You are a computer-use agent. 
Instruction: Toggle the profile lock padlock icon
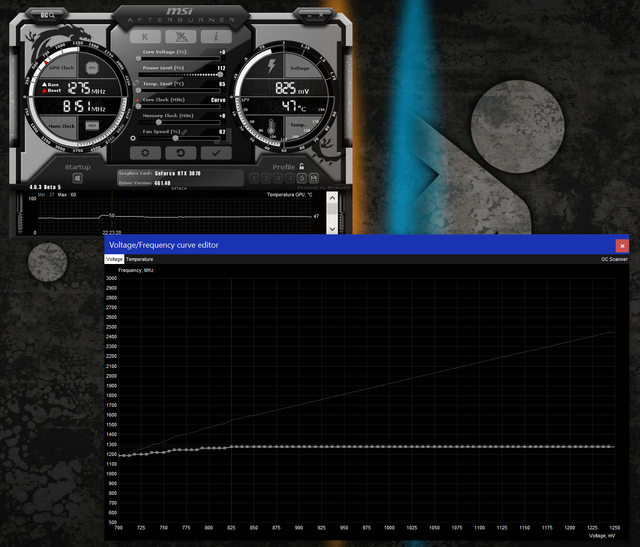tap(302, 166)
